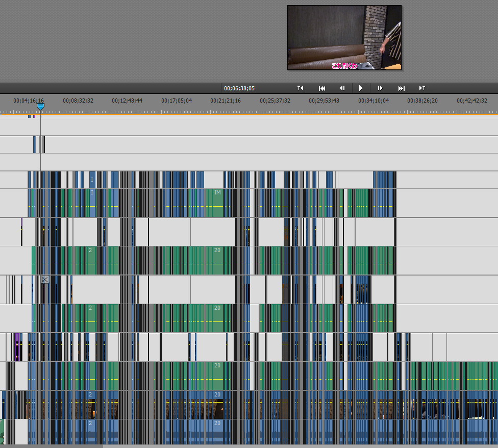The image size is (498, 448).
Task: Click ruler time 00;17;05;04
Action: coord(177,101)
